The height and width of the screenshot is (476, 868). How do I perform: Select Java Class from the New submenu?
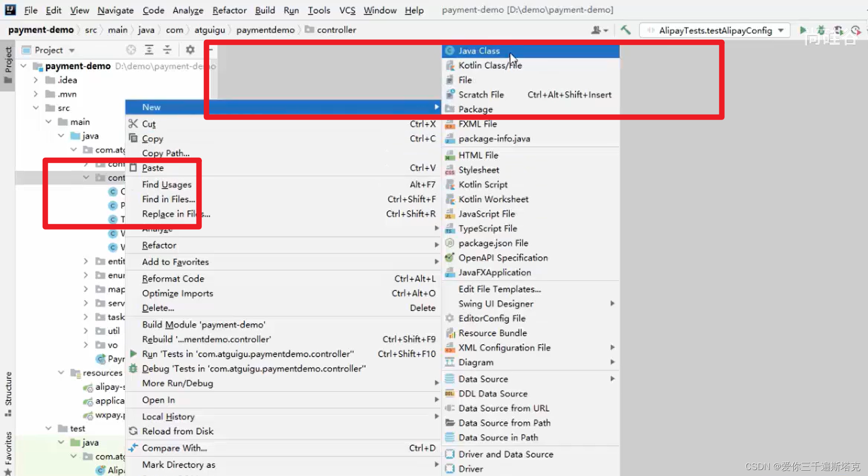pos(531,51)
